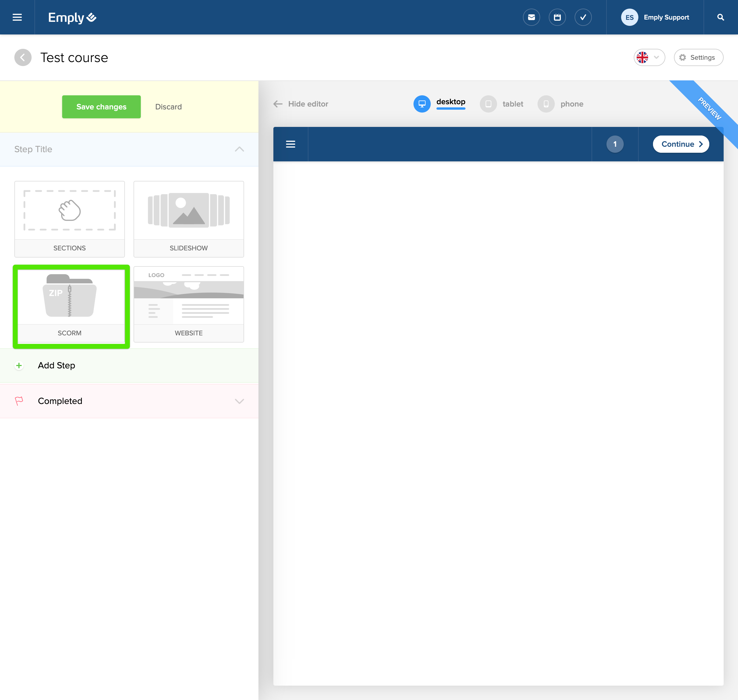Screen dimensions: 738x700
Task: Open the tasks checkmark icon
Action: point(583,17)
